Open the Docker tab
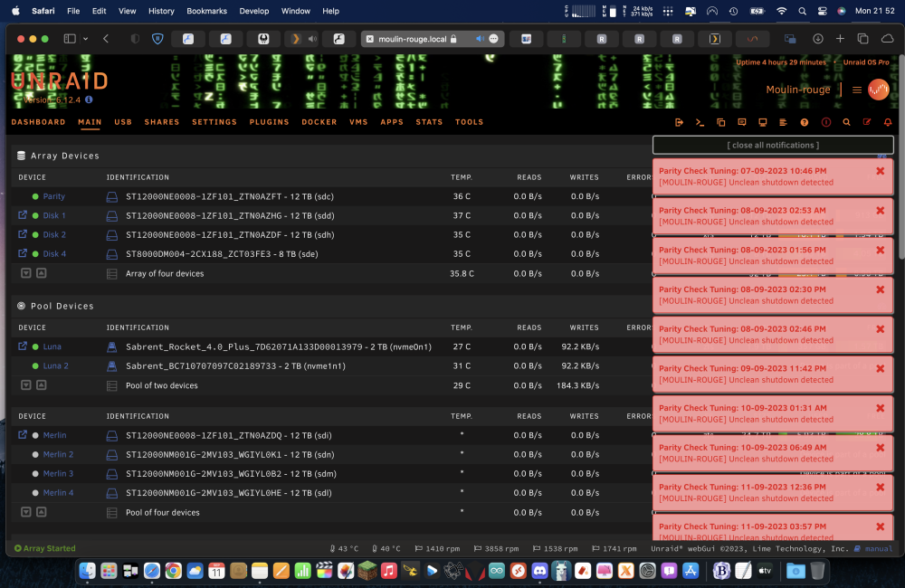 tap(319, 122)
